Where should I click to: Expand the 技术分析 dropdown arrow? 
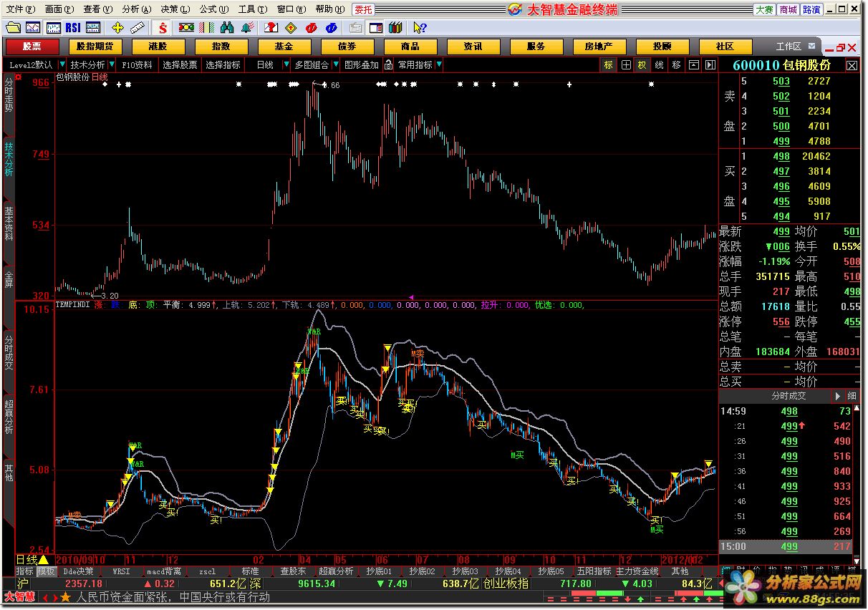pos(110,64)
